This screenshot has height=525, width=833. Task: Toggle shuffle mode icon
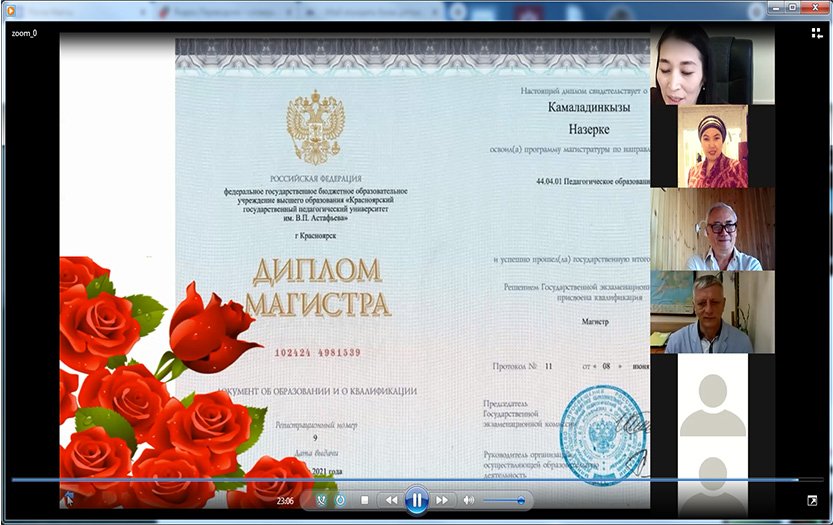321,500
